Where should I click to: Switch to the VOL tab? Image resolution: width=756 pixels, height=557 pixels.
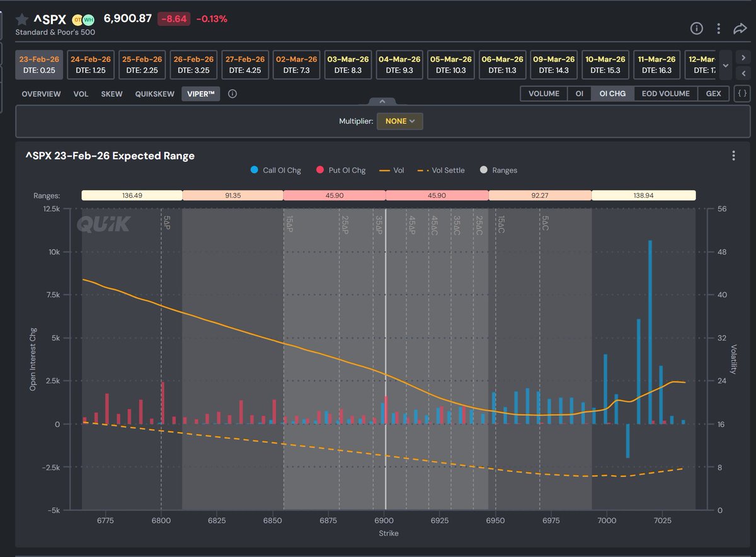point(81,94)
